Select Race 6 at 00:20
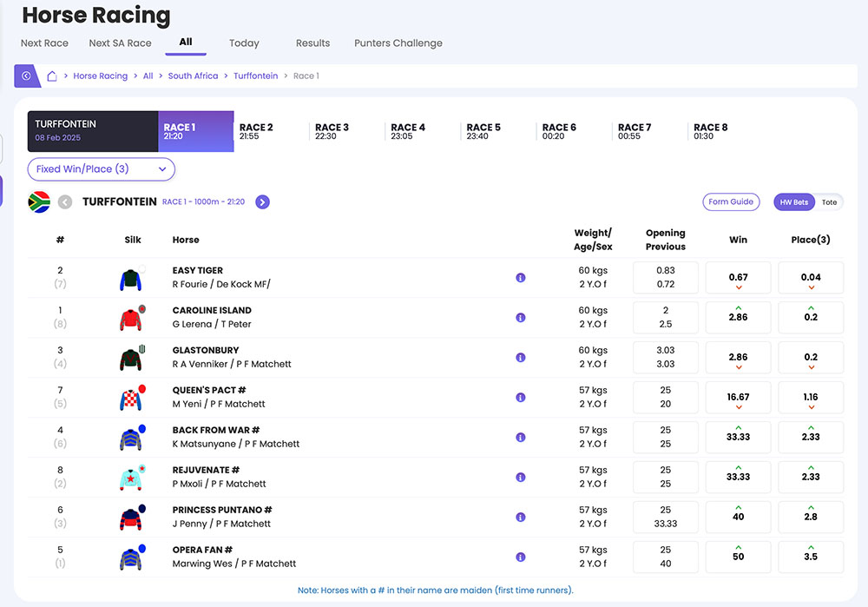The height and width of the screenshot is (607, 868). pyautogui.click(x=559, y=131)
